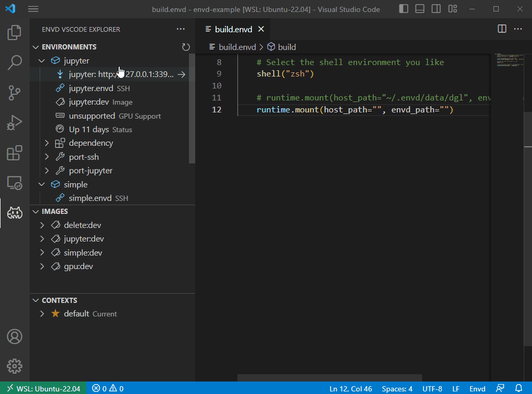The width and height of the screenshot is (532, 394).
Task: Toggle the bottom panel visibility
Action: [420, 9]
